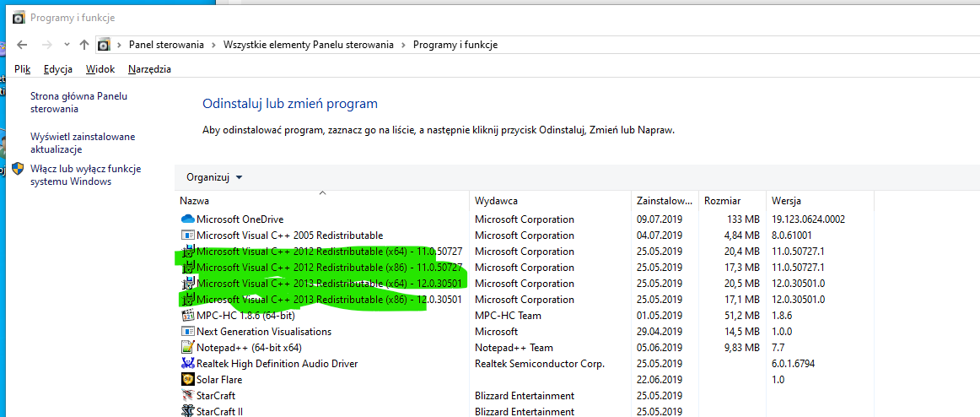Open the Widok menu
Viewport: 980px width, 417px height.
[100, 69]
